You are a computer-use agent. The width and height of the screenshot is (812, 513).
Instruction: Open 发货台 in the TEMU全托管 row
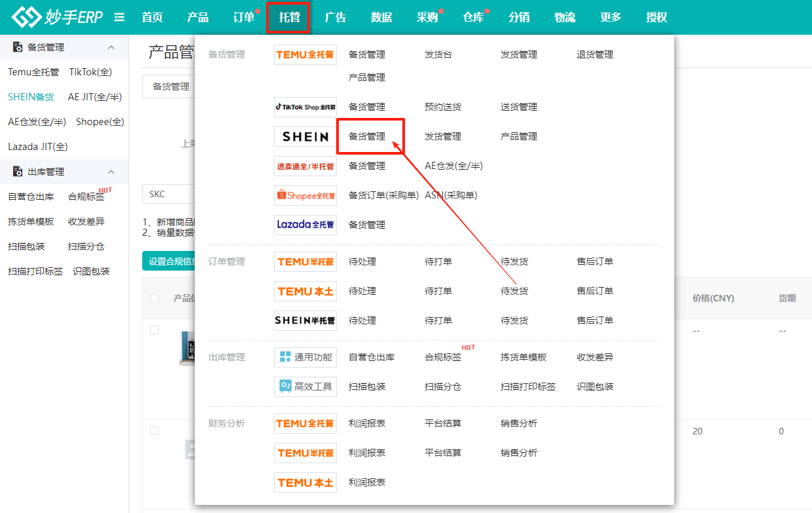coord(438,54)
